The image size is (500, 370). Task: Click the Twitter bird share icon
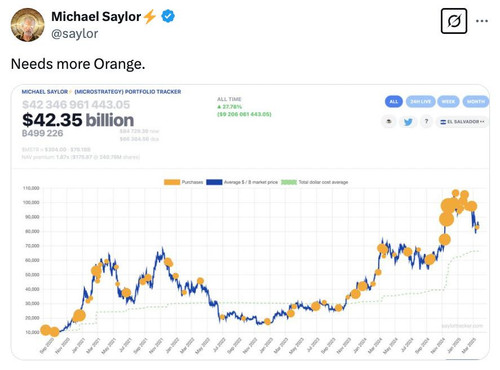(x=408, y=122)
